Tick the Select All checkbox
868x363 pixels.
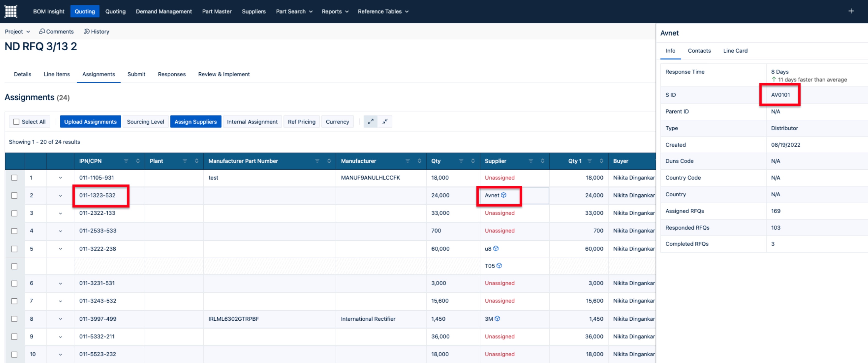16,122
